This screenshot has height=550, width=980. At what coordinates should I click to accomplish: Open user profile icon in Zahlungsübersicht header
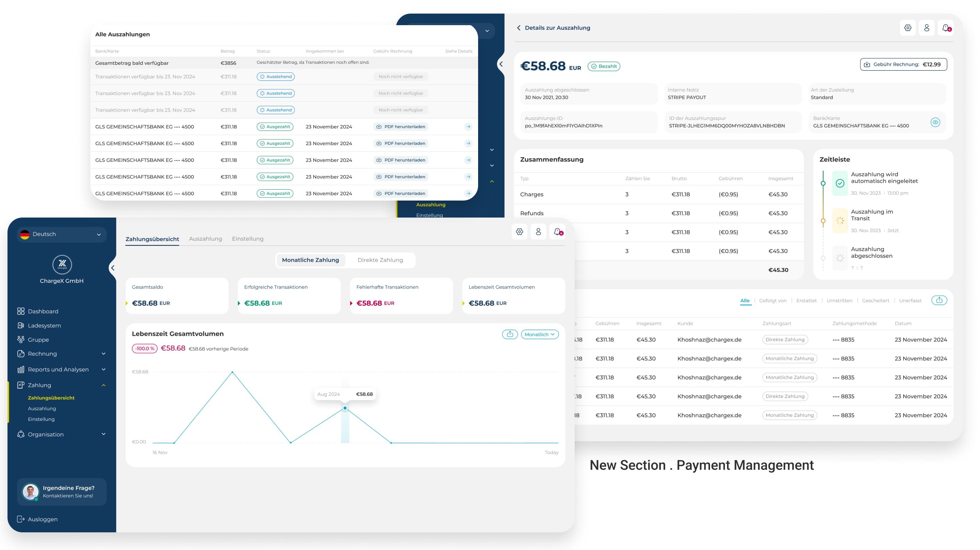click(538, 231)
